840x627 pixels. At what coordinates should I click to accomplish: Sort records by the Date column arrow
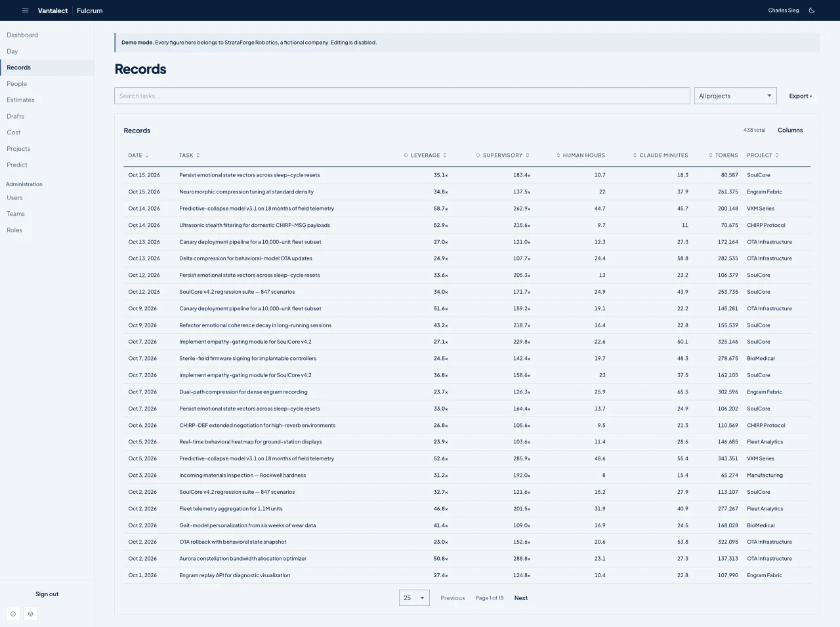tap(147, 155)
